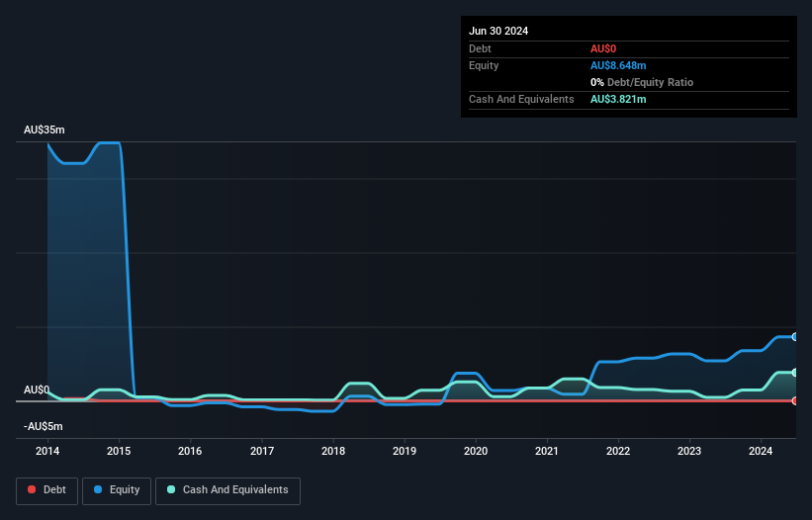Click the Debt row label in tooltip

480,48
